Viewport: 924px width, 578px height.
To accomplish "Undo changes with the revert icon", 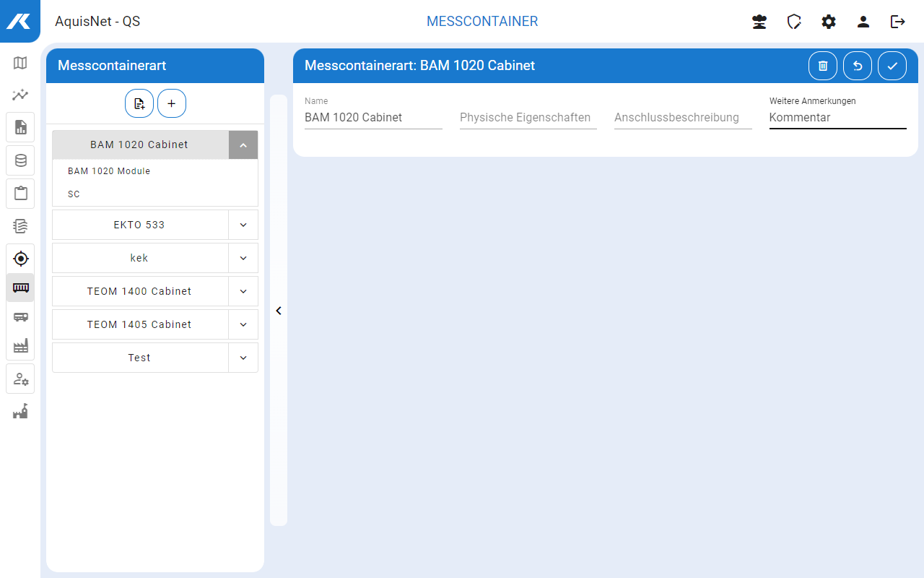I will pos(858,66).
